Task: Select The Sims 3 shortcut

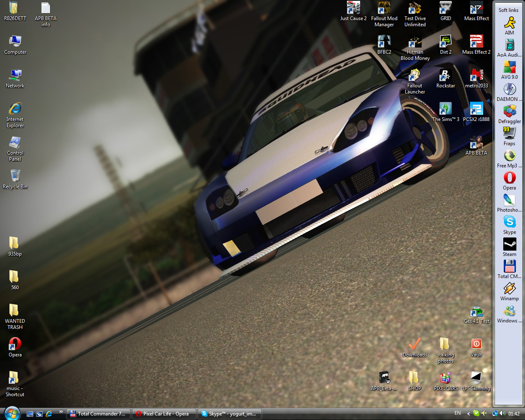Action: pos(446,112)
